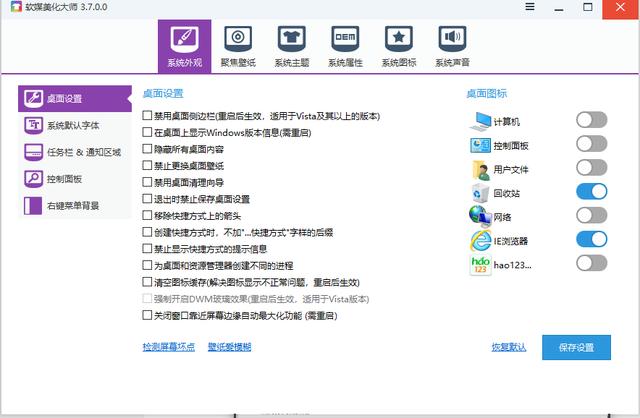The image size is (640, 418).
Task: Open the 系统声音 speaker icon
Action: point(453,39)
